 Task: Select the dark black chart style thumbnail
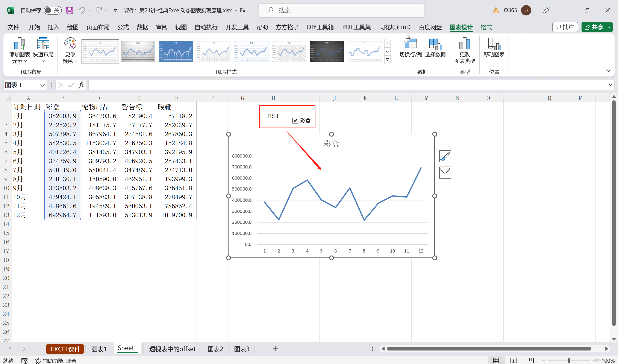pos(327,51)
